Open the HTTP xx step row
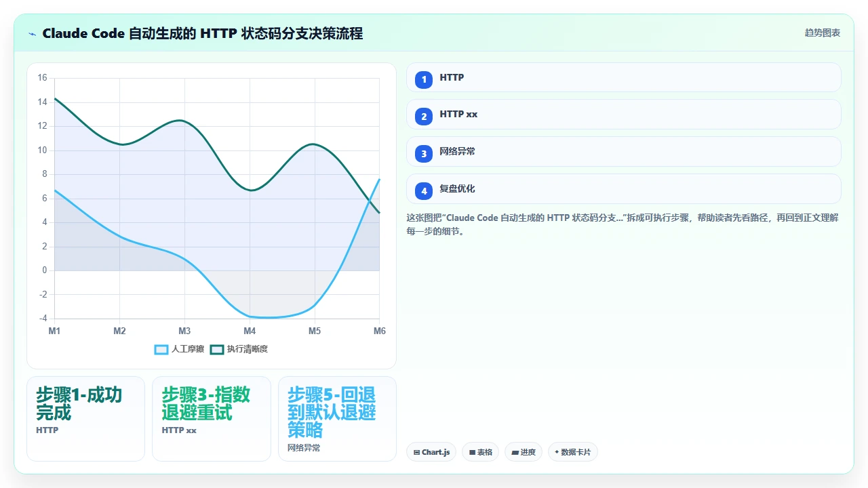 tap(623, 115)
